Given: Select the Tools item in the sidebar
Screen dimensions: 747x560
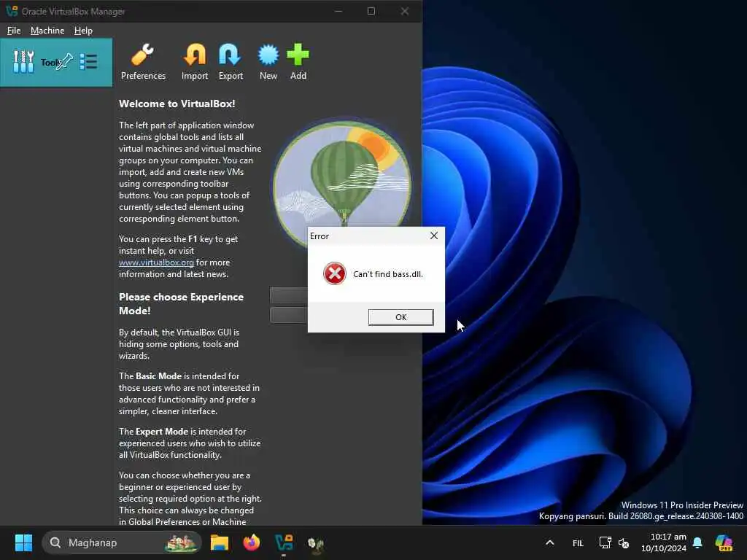Looking at the screenshot, I should coord(56,63).
